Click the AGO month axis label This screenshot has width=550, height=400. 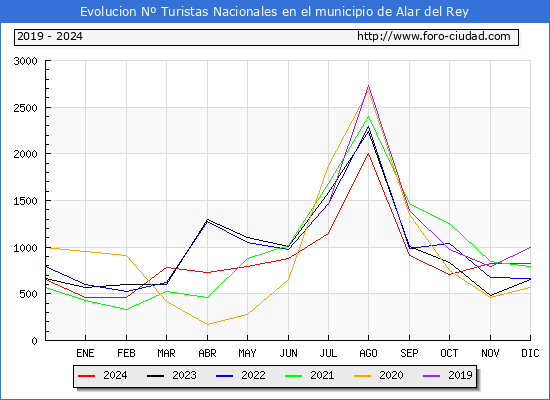tap(368, 353)
